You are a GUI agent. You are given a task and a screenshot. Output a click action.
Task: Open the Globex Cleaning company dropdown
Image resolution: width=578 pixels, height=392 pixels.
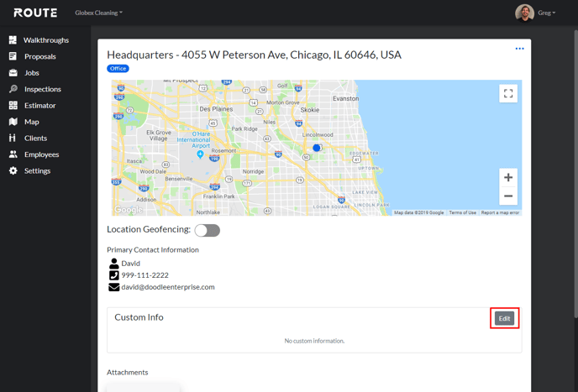click(99, 13)
